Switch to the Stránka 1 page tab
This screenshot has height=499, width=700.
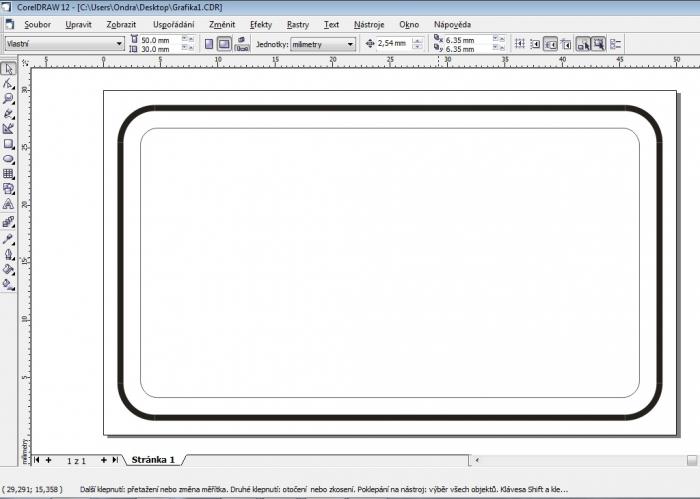(x=153, y=460)
